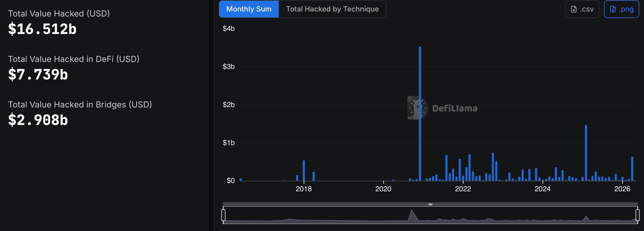
Task: Click the tall bar in early 2025
Action: tap(586, 153)
